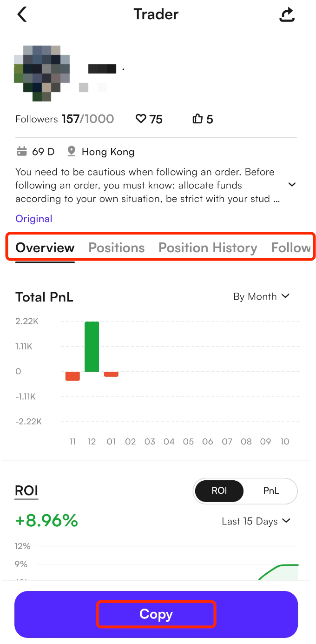This screenshot has height=644, width=316.
Task: Tap the underlined ROI heading
Action: [x=26, y=491]
